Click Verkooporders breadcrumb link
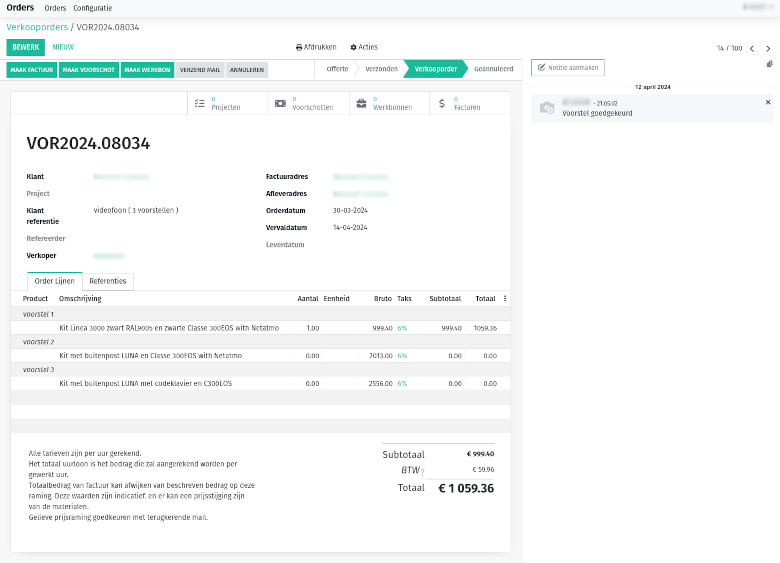 pos(37,26)
